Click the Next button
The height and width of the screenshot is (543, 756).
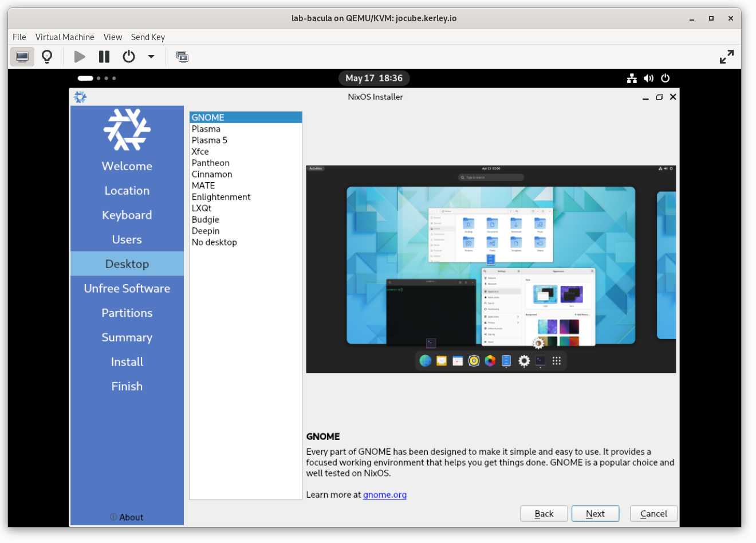pos(596,514)
